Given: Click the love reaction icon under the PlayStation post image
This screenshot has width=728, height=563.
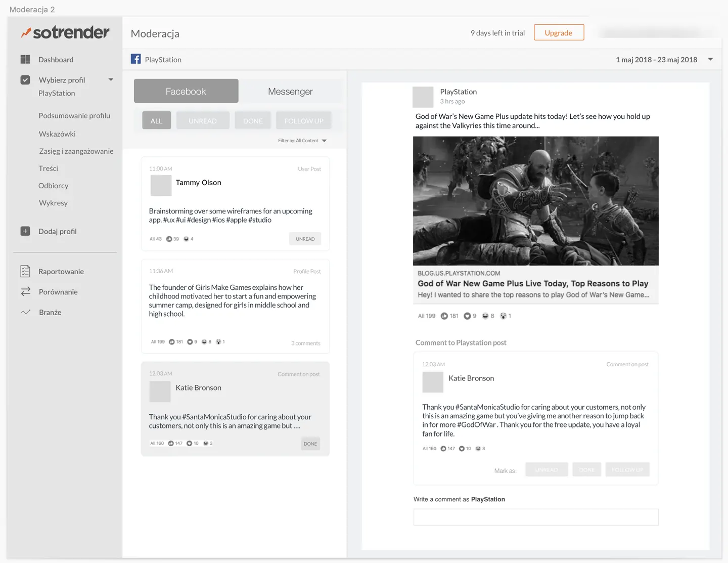Looking at the screenshot, I should 467,316.
